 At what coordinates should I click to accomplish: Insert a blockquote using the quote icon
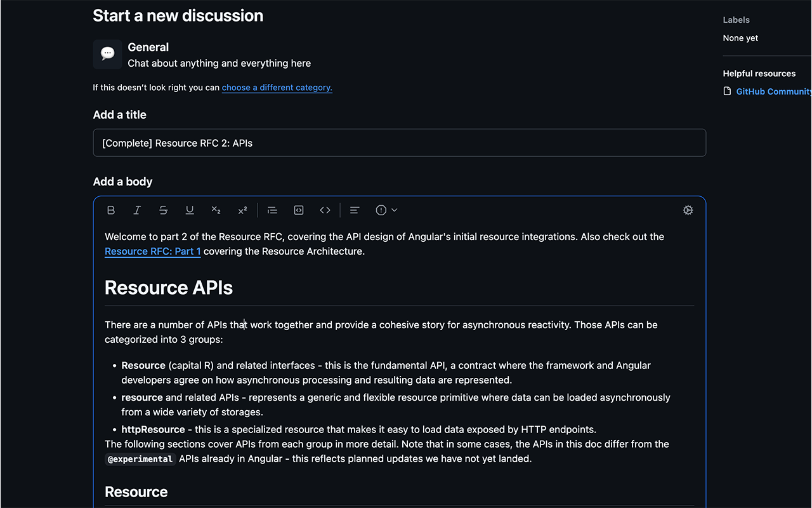coord(272,210)
